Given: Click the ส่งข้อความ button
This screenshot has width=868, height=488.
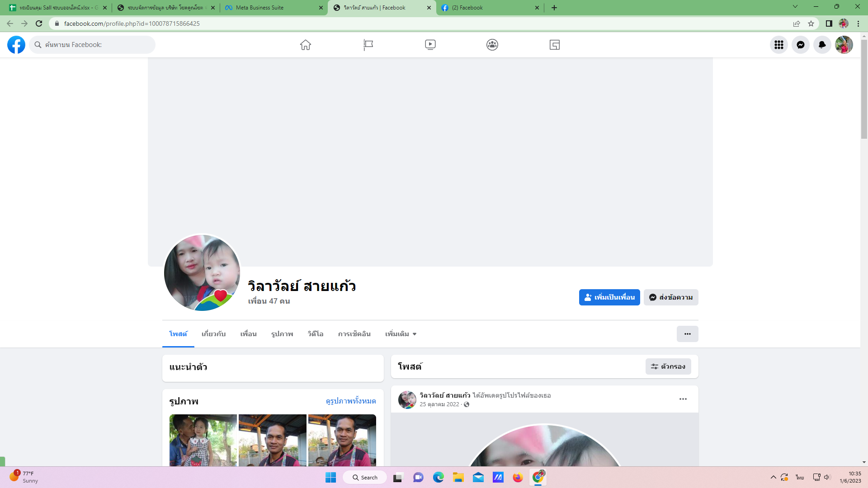Looking at the screenshot, I should coord(671,297).
